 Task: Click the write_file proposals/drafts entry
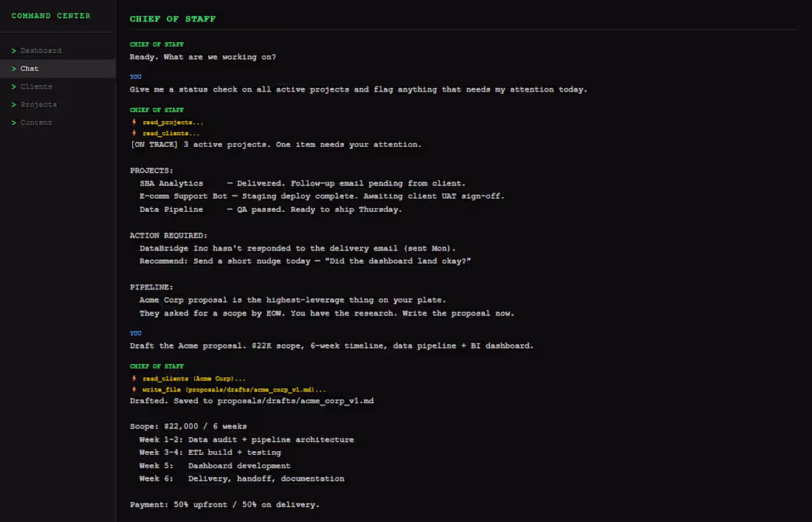[x=205, y=389]
